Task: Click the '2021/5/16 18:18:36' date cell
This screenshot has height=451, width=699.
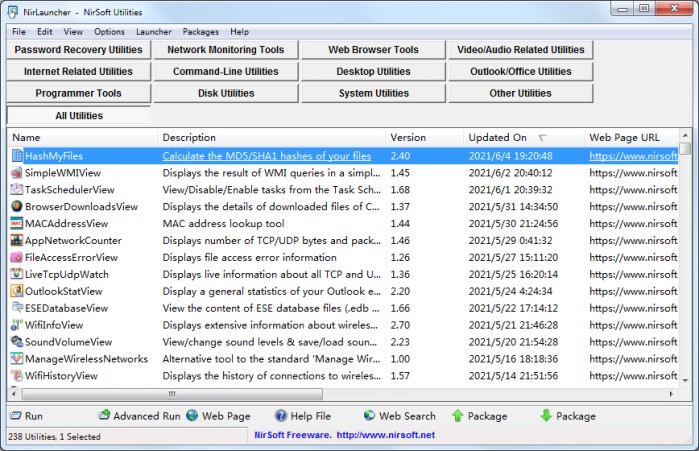Action: point(513,359)
